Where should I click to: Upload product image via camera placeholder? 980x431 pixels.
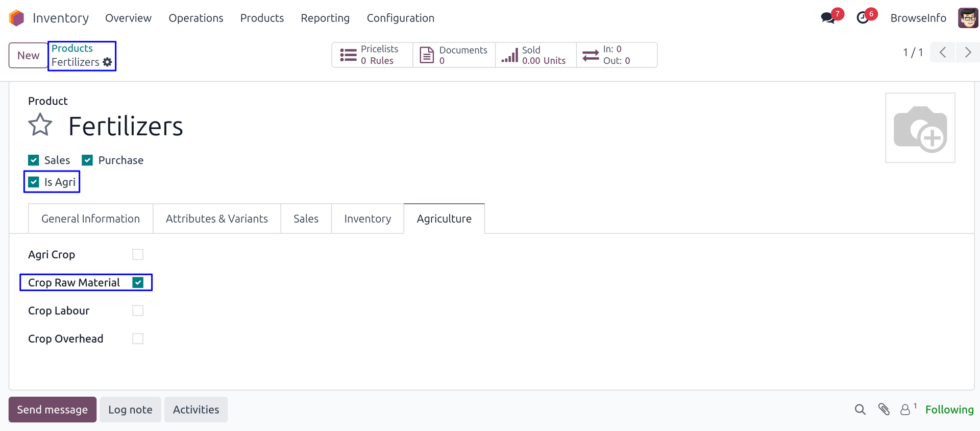coord(920,128)
